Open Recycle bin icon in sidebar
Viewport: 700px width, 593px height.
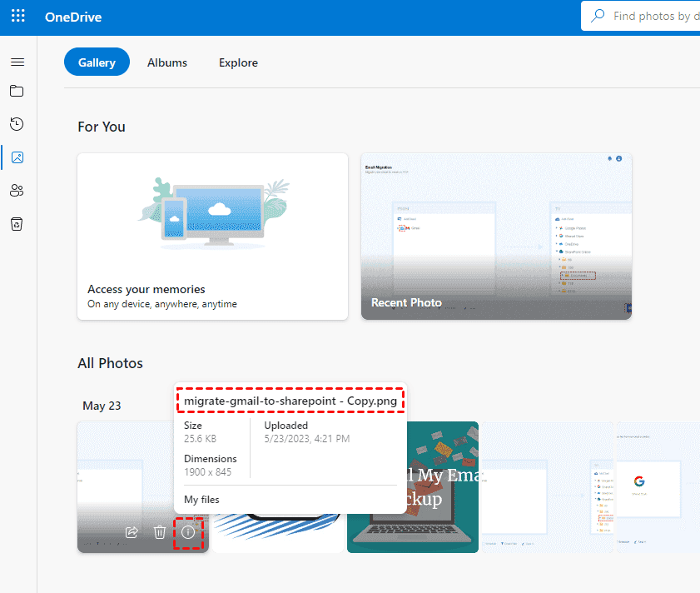[x=17, y=224]
